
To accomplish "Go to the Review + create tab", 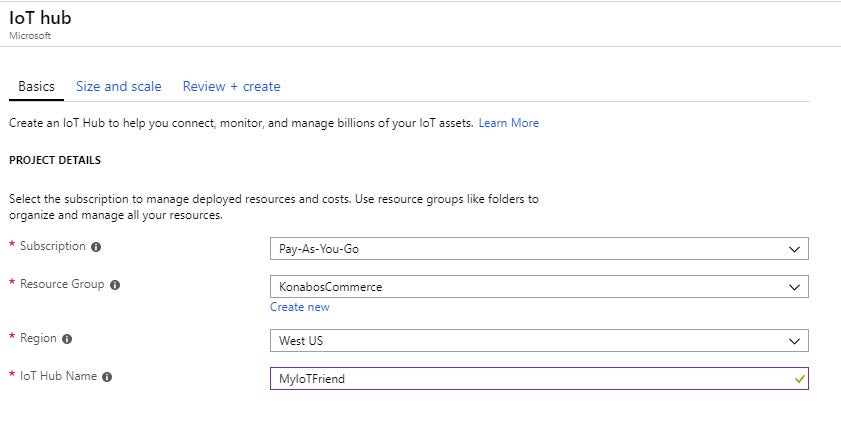I will pyautogui.click(x=231, y=87).
